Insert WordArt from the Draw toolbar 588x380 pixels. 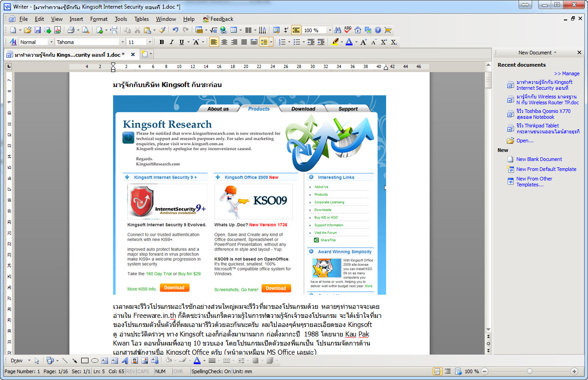(x=124, y=361)
